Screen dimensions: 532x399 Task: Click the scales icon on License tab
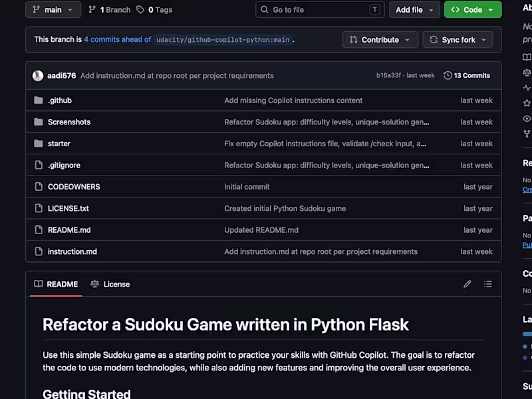tap(94, 284)
